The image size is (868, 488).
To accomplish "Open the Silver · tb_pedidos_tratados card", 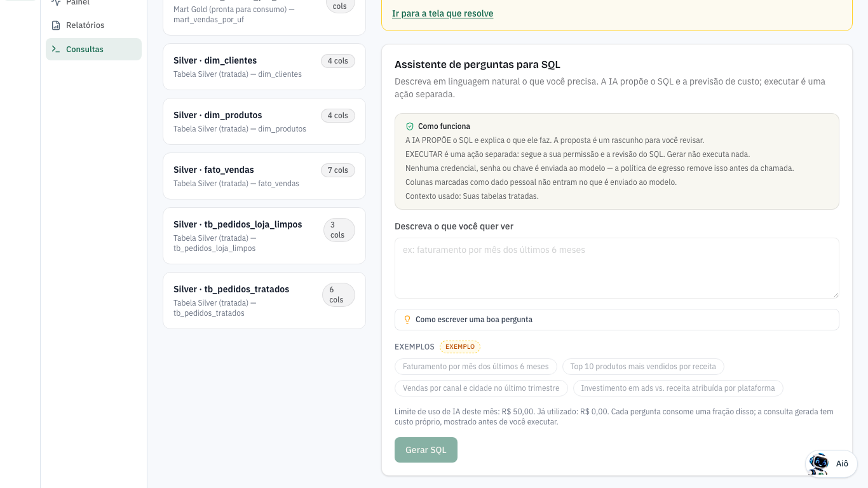I will [x=264, y=301].
